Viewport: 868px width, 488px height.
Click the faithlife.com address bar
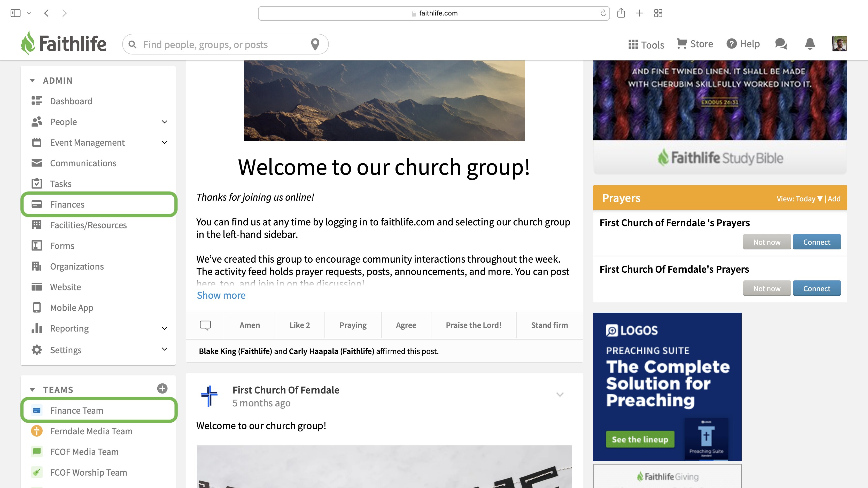pos(434,13)
